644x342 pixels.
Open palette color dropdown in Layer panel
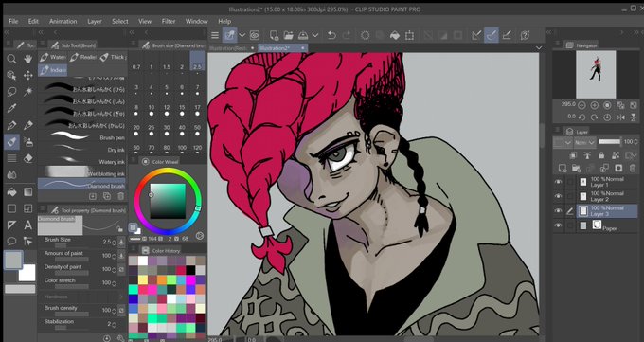tap(563, 142)
